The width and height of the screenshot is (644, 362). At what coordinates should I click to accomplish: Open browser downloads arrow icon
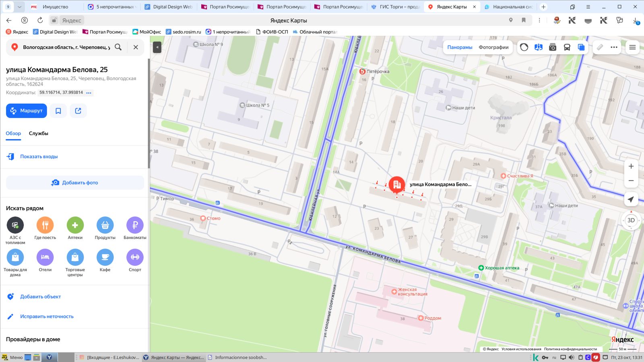(636, 20)
